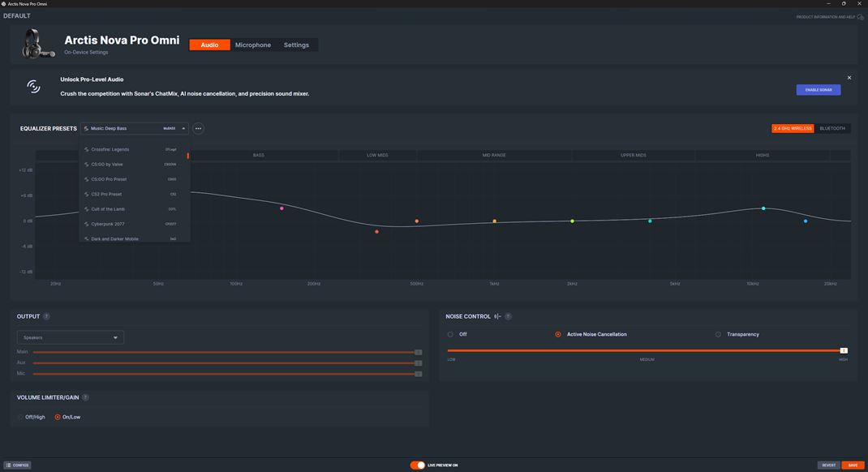Screen dimensions: 868x472
Task: Click the Revert button
Action: pyautogui.click(x=829, y=466)
